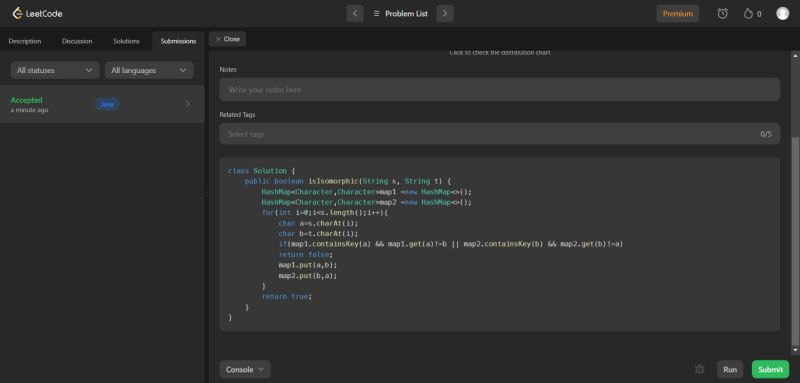Viewport: 800px width, 383px height.
Task: Open the alarm clock timer icon
Action: coord(722,14)
